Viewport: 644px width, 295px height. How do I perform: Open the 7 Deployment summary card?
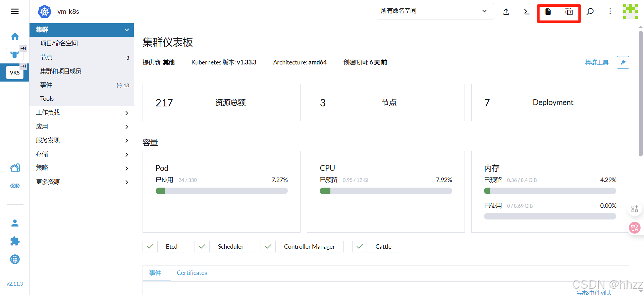550,102
